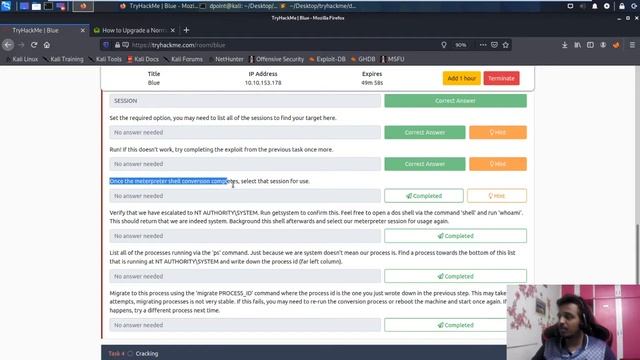Viewport: 640px width, 360px height.
Task: Click Correct Answer beside the SESSION field
Action: point(455,101)
